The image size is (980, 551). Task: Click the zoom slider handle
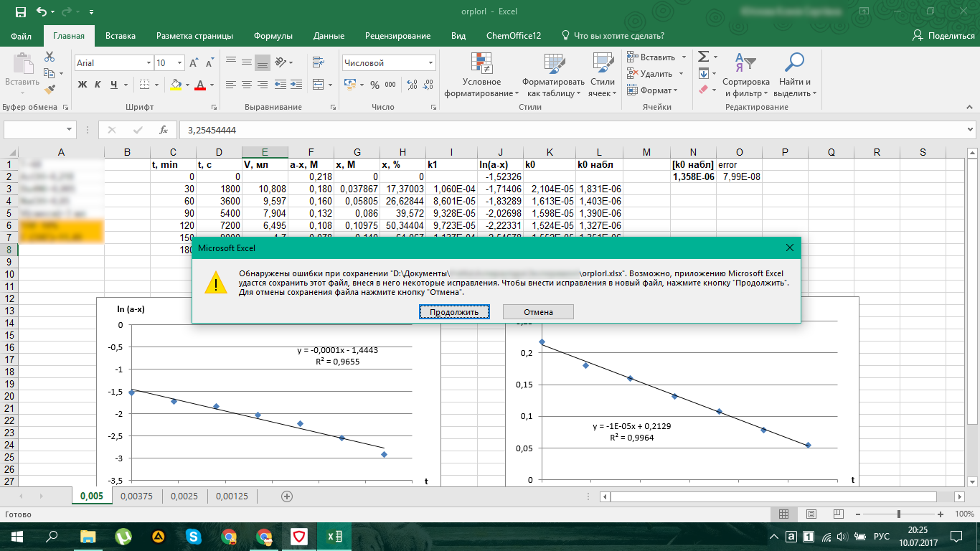coord(899,514)
